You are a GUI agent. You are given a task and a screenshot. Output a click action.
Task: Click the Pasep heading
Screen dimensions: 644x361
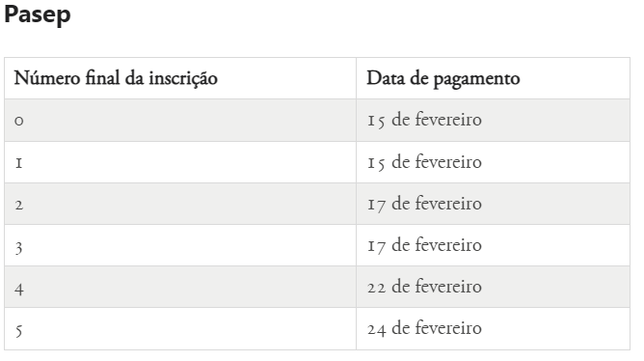[38, 14]
